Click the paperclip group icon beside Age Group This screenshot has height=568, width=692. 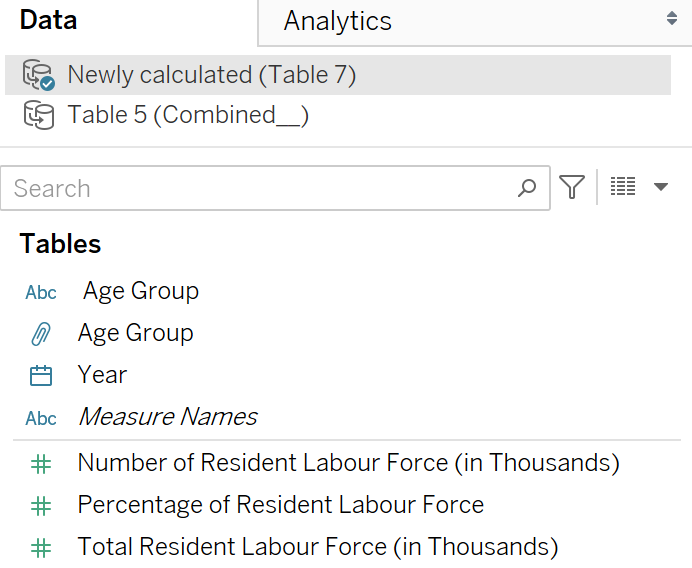click(x=41, y=334)
